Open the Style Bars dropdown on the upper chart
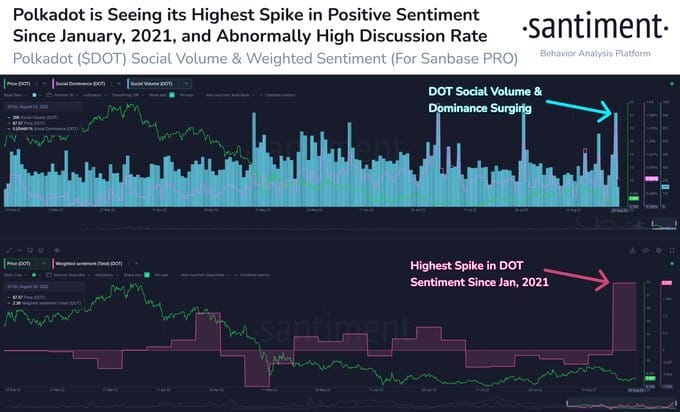The height and width of the screenshot is (412, 680). 16,95
